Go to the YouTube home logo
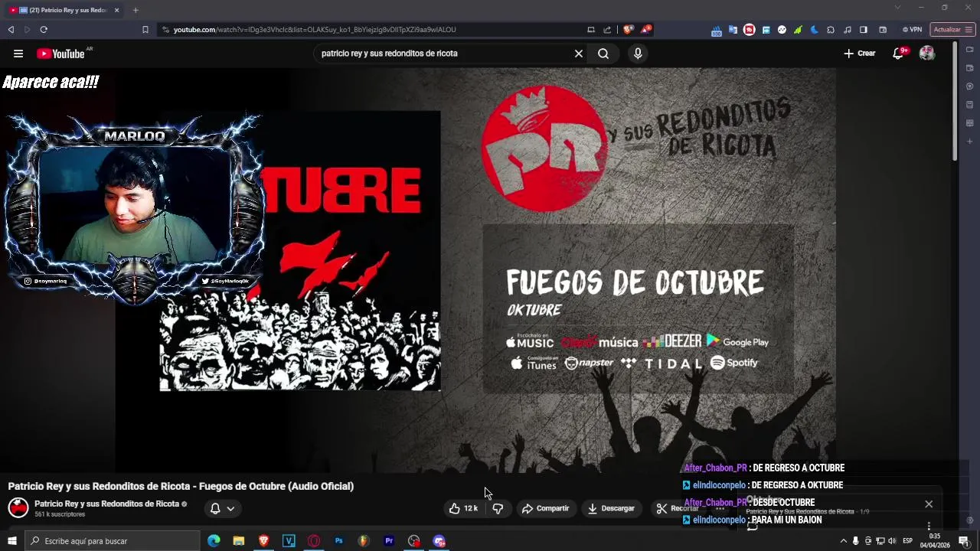The height and width of the screenshot is (551, 980). click(60, 54)
